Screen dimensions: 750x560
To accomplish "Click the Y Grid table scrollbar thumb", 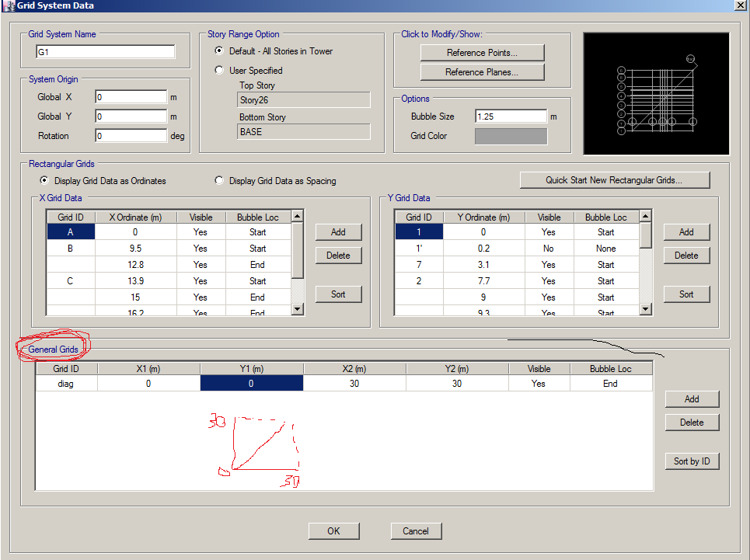I will (646, 235).
